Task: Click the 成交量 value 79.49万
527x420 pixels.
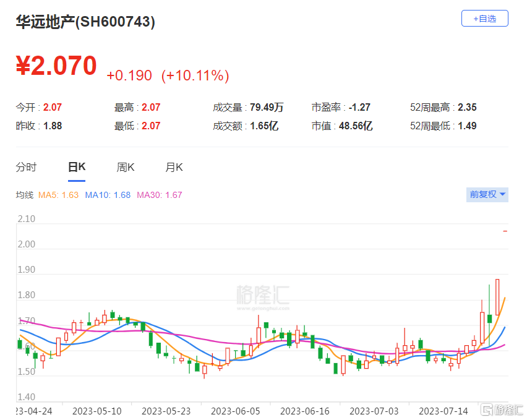Action: pyautogui.click(x=267, y=107)
